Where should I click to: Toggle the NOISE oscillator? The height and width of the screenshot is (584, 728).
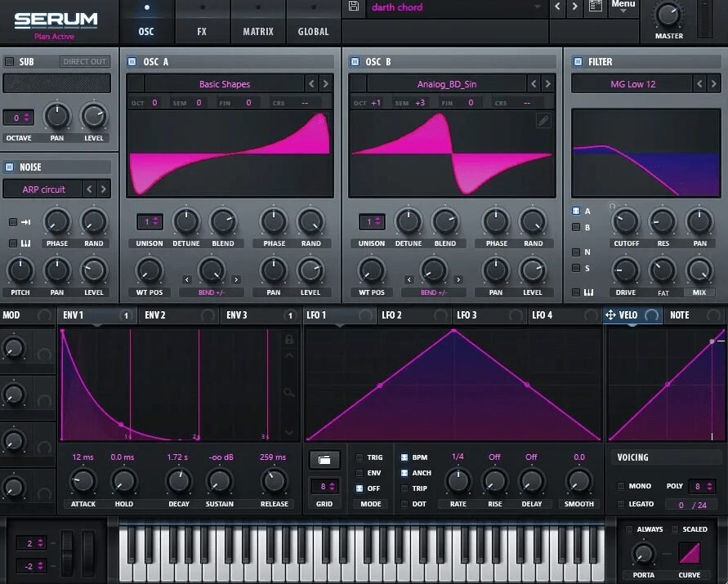(x=9, y=167)
